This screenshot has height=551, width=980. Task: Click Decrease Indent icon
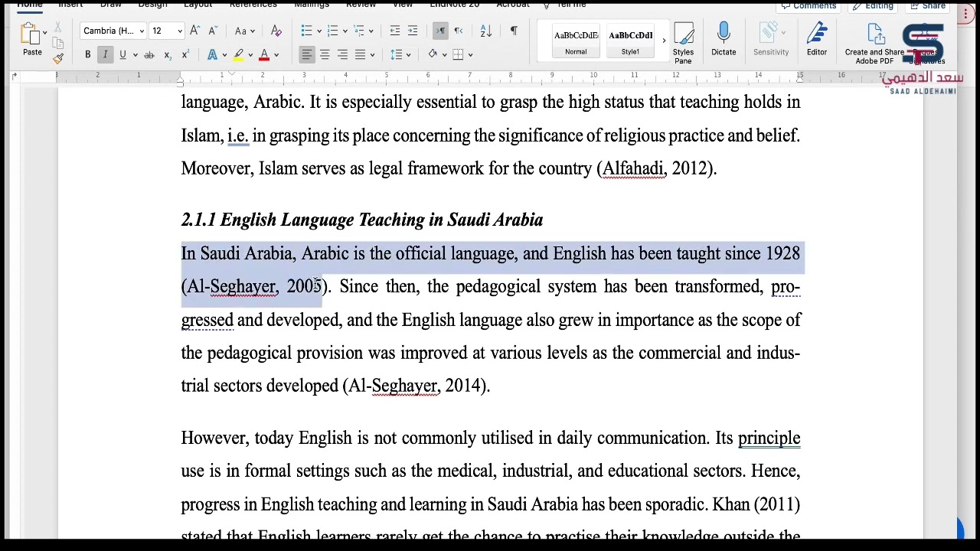pos(394,31)
